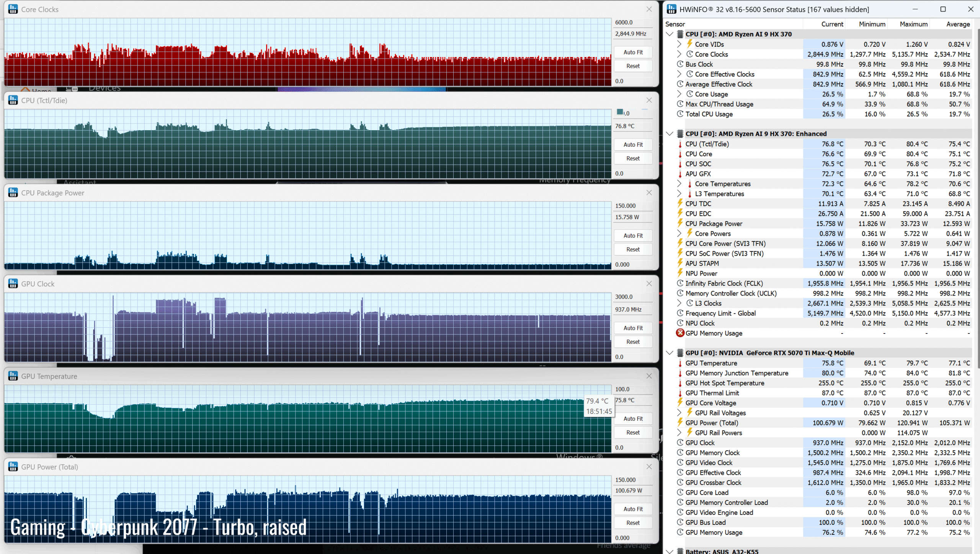The width and height of the screenshot is (980, 554).
Task: Click the chip icon of the NVIDIA GPU group
Action: 680,353
